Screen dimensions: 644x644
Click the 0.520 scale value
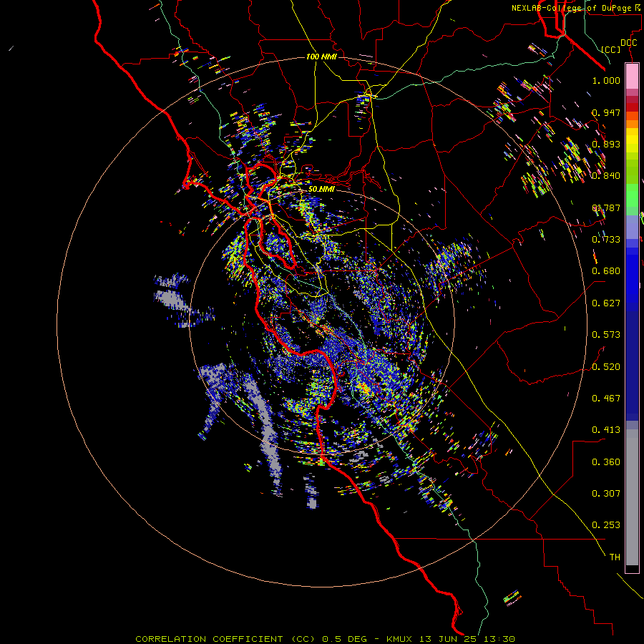point(606,367)
